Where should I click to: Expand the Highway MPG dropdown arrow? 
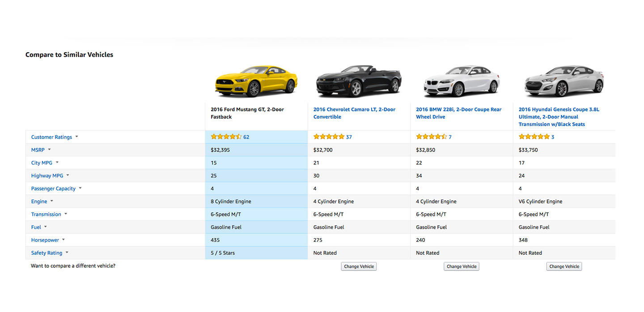pyautogui.click(x=68, y=176)
